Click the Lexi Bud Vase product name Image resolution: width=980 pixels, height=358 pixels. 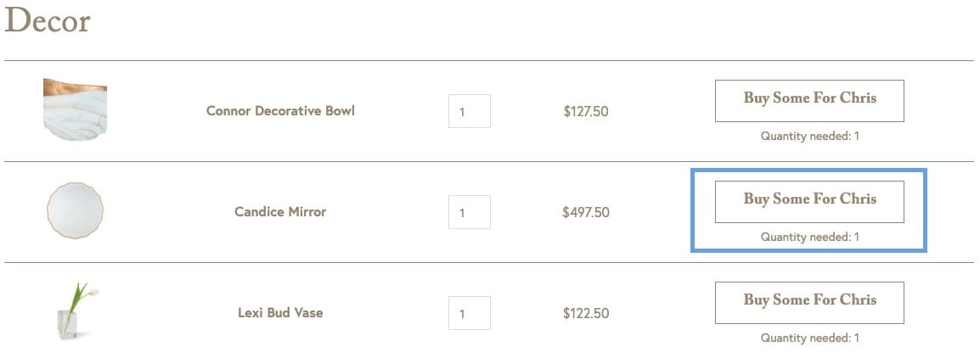[x=280, y=312]
